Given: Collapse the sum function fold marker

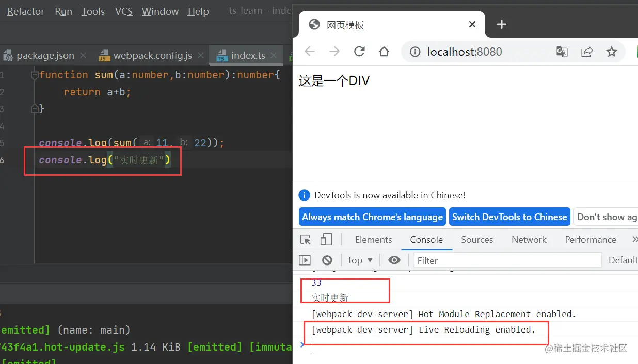Looking at the screenshot, I should [35, 75].
